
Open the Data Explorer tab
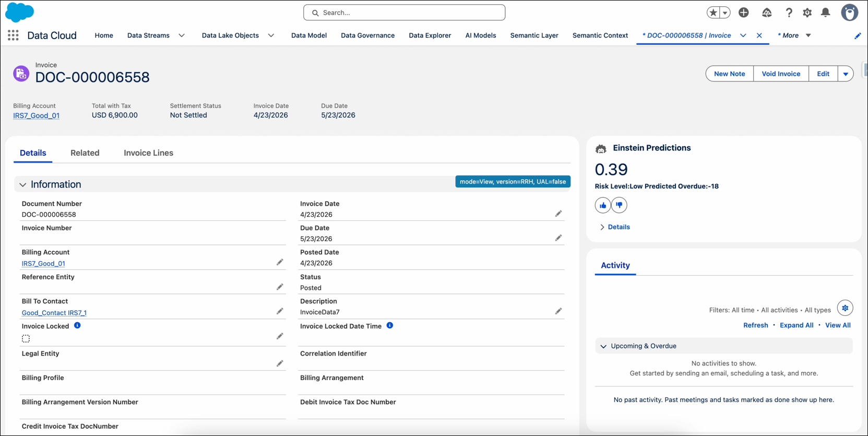coord(430,36)
